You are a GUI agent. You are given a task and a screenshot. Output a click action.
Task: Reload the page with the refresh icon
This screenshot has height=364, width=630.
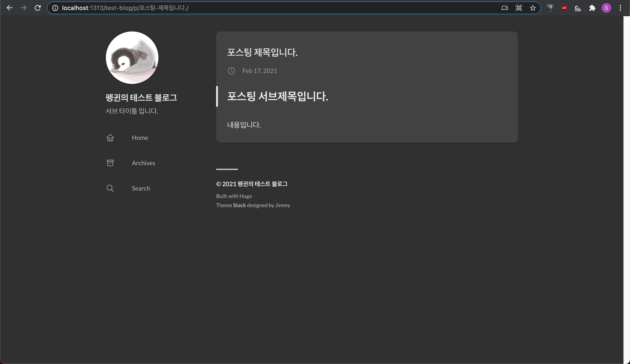pos(38,8)
